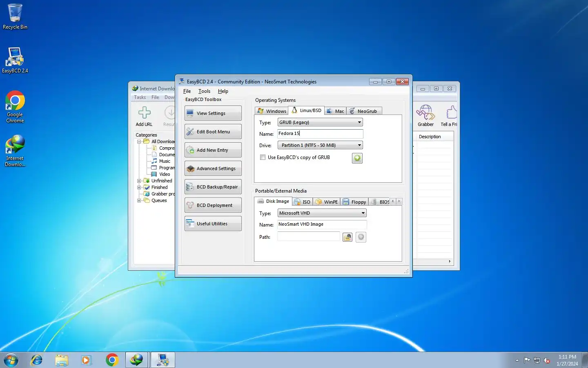Select EasyBCD 2.4 desktop shortcut
This screenshot has width=588, height=368.
15,60
